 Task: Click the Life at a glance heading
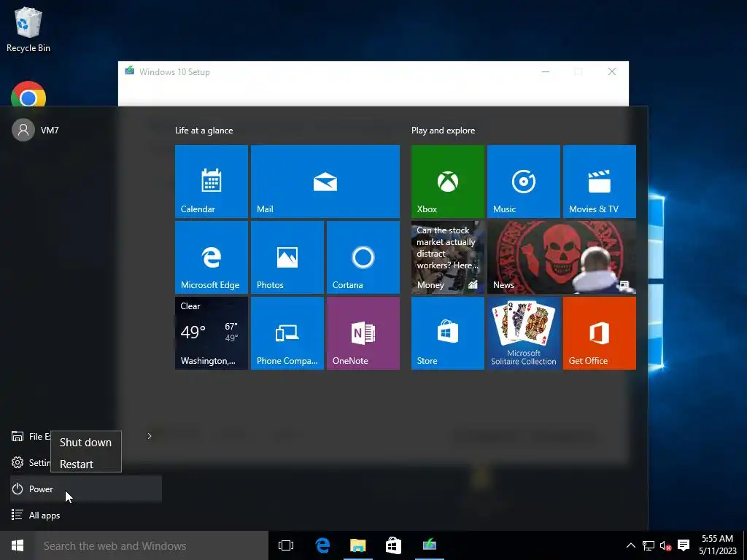(x=204, y=131)
